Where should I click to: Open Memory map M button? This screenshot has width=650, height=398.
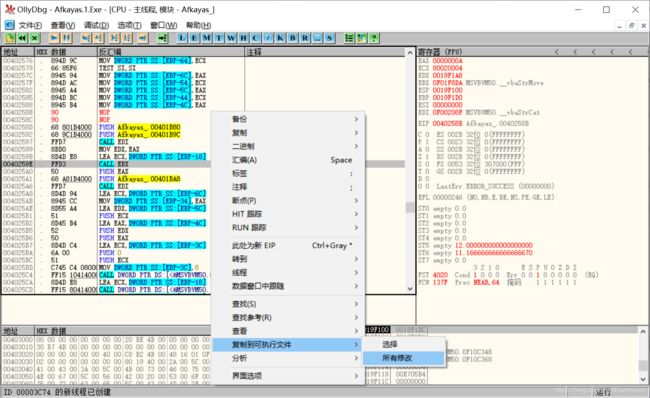pos(206,38)
